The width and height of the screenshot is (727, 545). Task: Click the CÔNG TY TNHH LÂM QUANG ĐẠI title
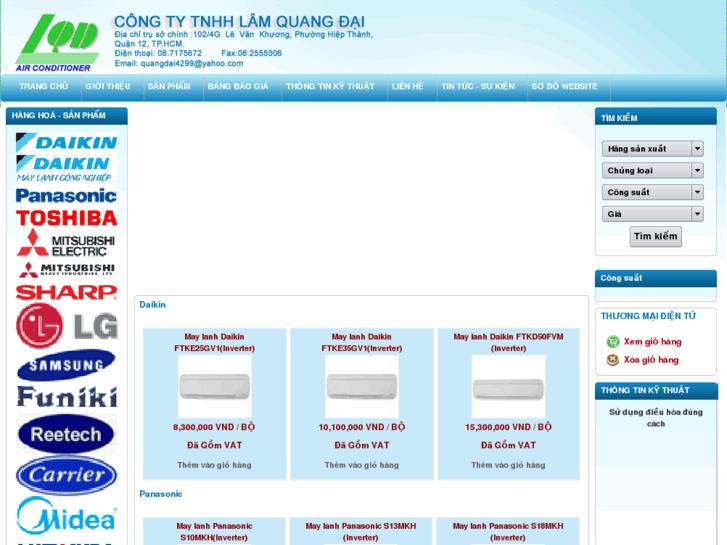click(x=239, y=21)
